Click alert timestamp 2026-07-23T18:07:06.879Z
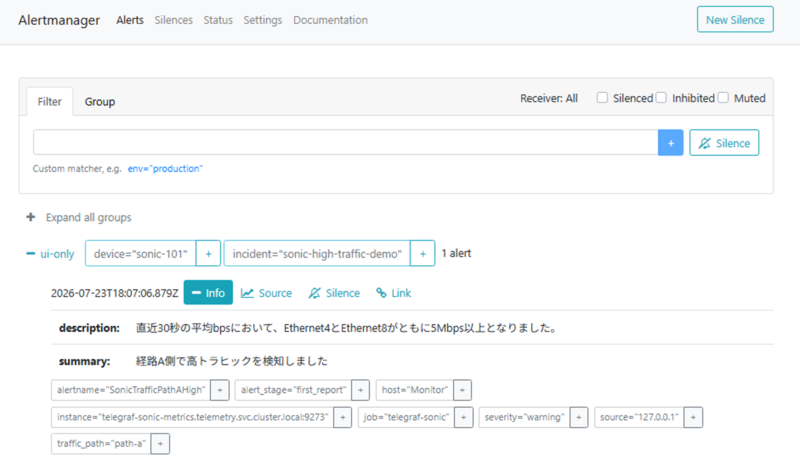This screenshot has height=468, width=800. click(115, 293)
